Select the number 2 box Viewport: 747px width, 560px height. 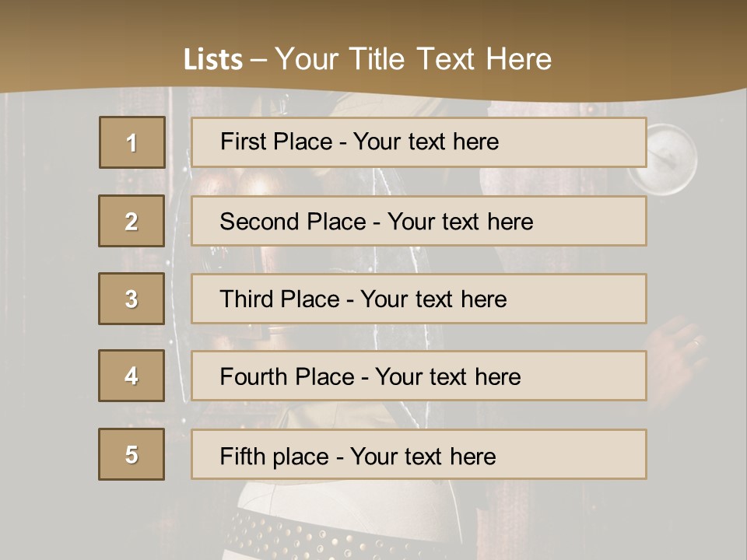tap(132, 221)
